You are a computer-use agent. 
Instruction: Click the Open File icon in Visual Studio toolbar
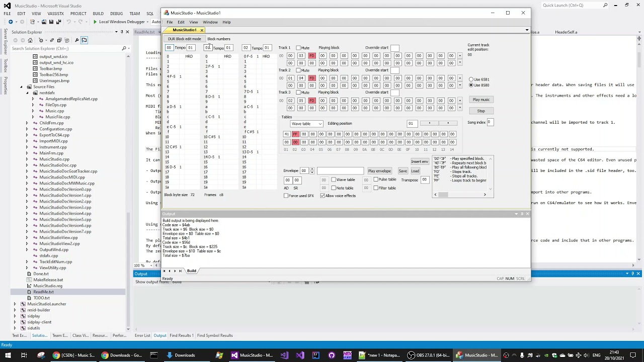pos(44,22)
